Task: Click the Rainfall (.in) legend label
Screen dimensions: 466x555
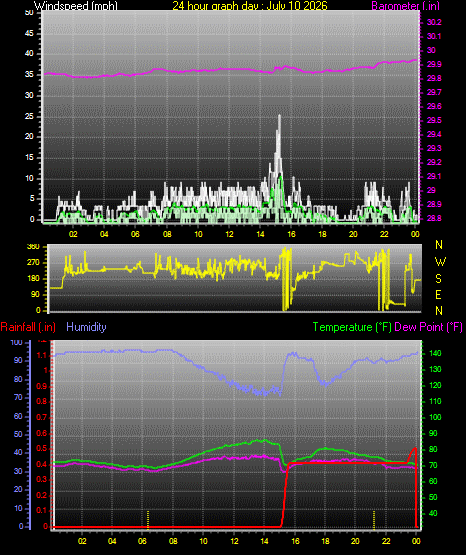Action: pyautogui.click(x=28, y=327)
